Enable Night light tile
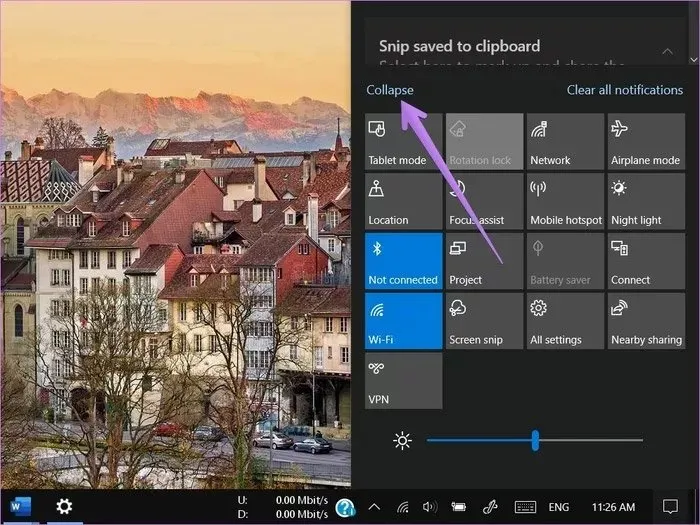The width and height of the screenshot is (700, 525). click(x=646, y=201)
